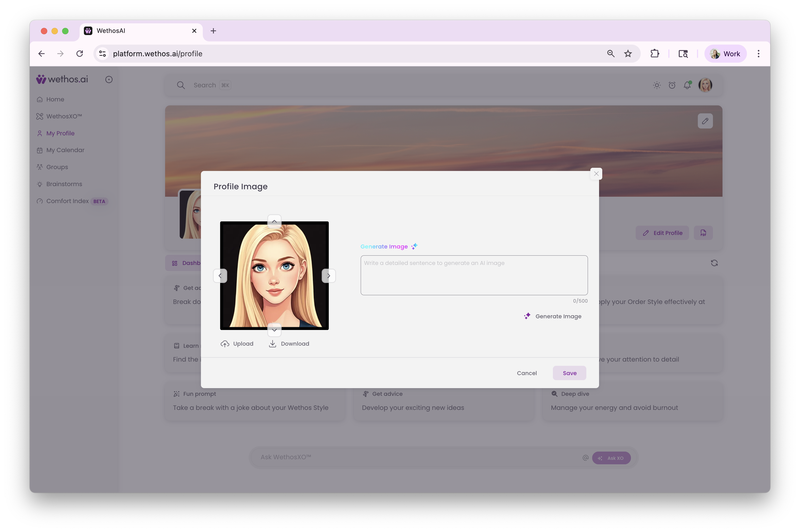This screenshot has height=532, width=800.
Task: Shift profile image left with the left chevron
Action: 220,276
